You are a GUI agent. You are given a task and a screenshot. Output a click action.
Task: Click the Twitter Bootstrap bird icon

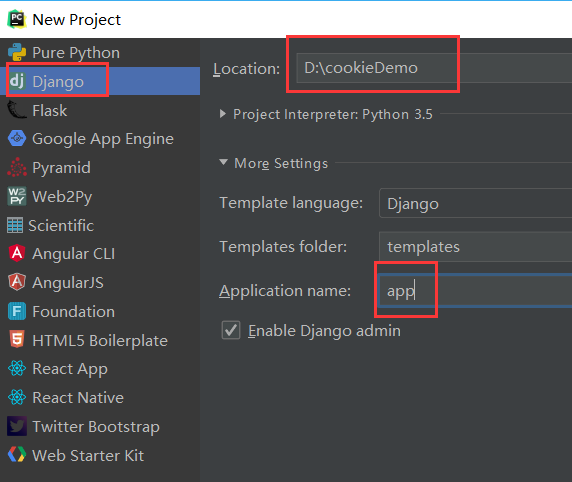pos(17,426)
